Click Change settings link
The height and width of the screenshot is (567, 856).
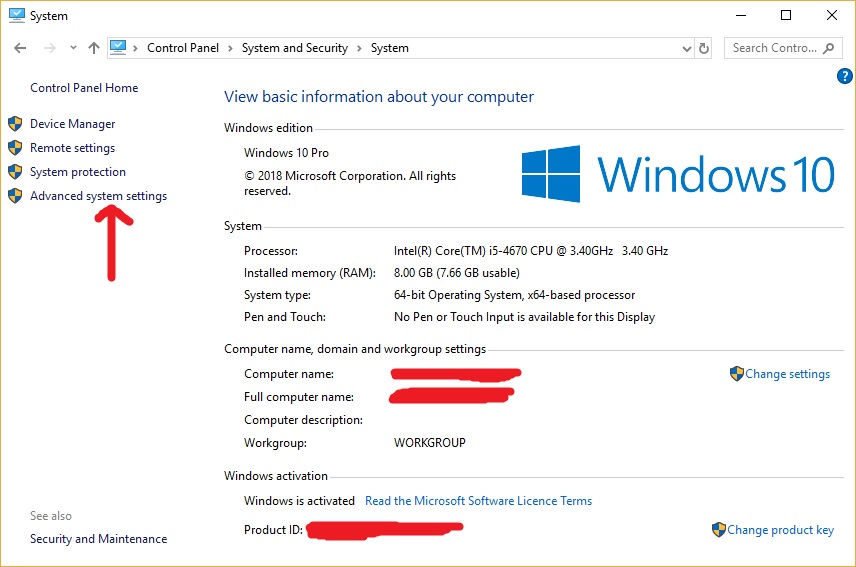[x=787, y=374]
